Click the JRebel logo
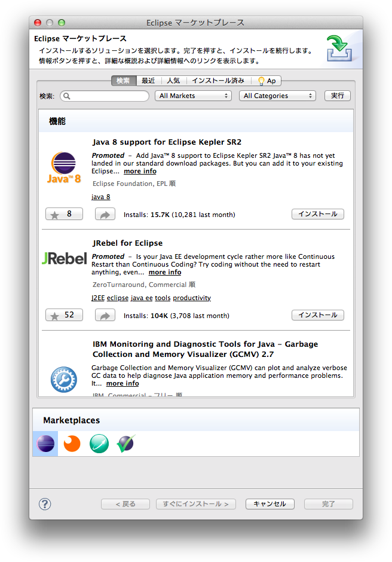392x562 pixels. 64,258
